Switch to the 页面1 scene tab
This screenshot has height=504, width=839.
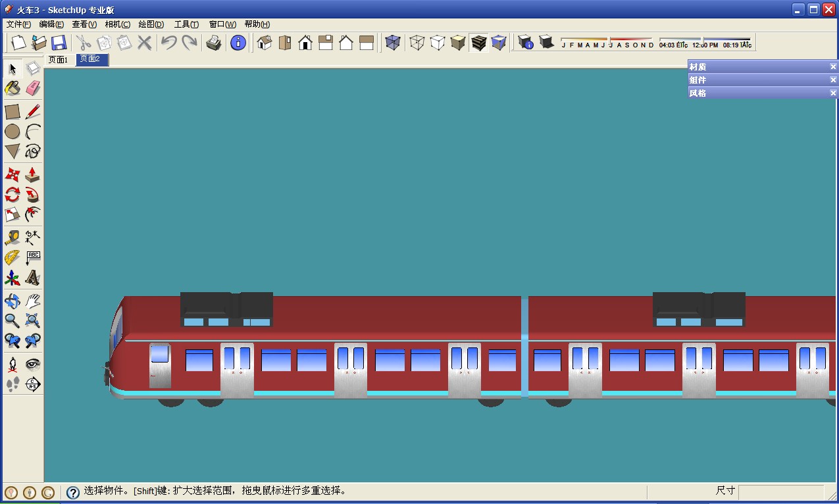58,60
